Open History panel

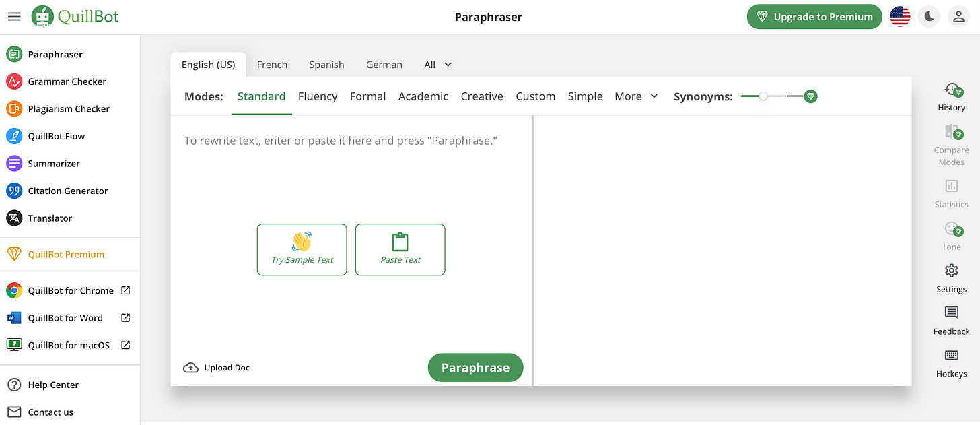(x=951, y=97)
